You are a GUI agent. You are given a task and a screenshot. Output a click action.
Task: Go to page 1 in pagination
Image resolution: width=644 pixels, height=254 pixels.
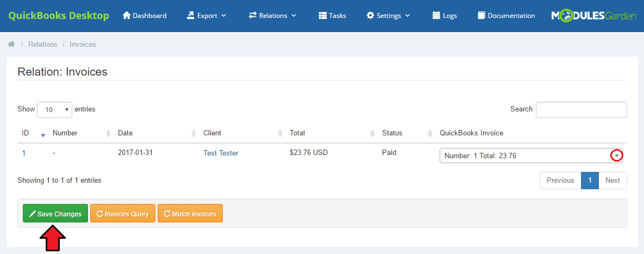click(x=590, y=181)
